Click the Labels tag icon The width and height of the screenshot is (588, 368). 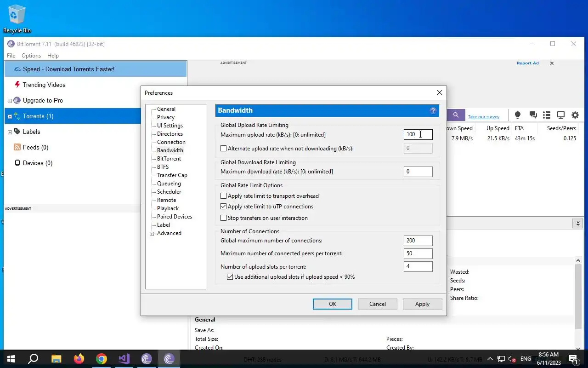[x=17, y=132]
